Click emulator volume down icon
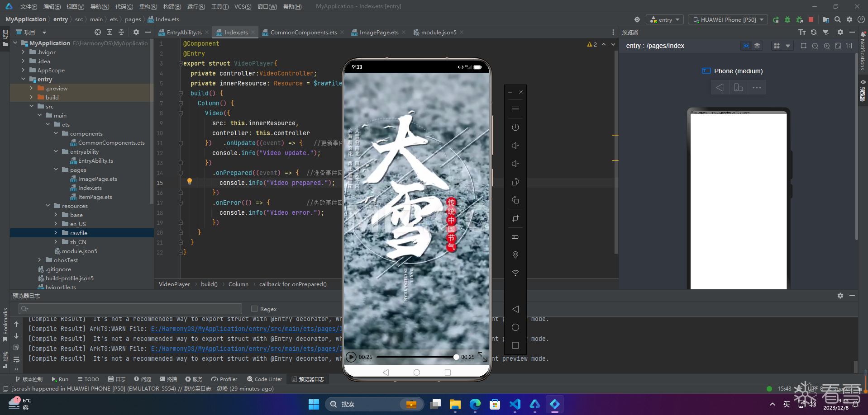The image size is (868, 415). (515, 164)
